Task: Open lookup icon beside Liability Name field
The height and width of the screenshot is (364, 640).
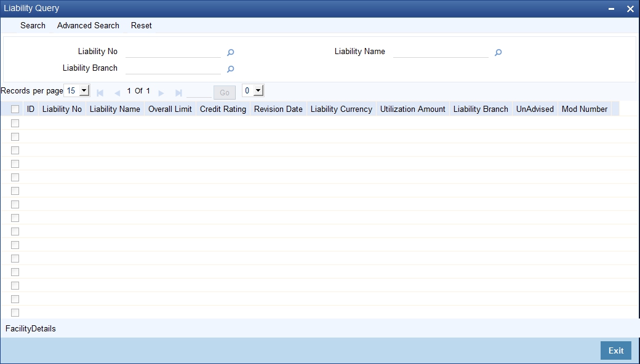Action: [x=498, y=53]
